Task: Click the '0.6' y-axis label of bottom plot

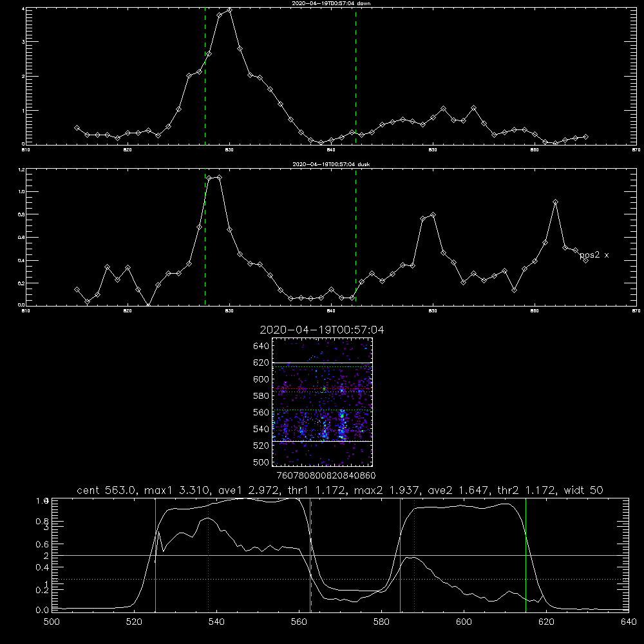Action: 43,544
